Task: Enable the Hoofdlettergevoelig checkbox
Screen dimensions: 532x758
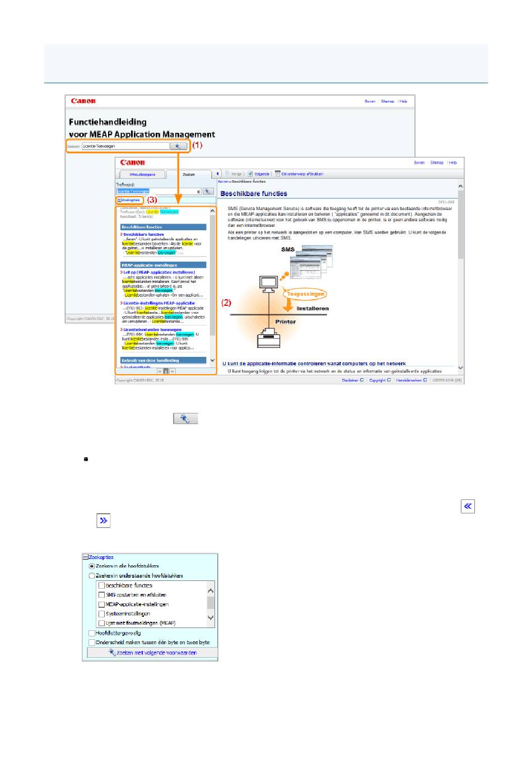Action: coord(92,633)
